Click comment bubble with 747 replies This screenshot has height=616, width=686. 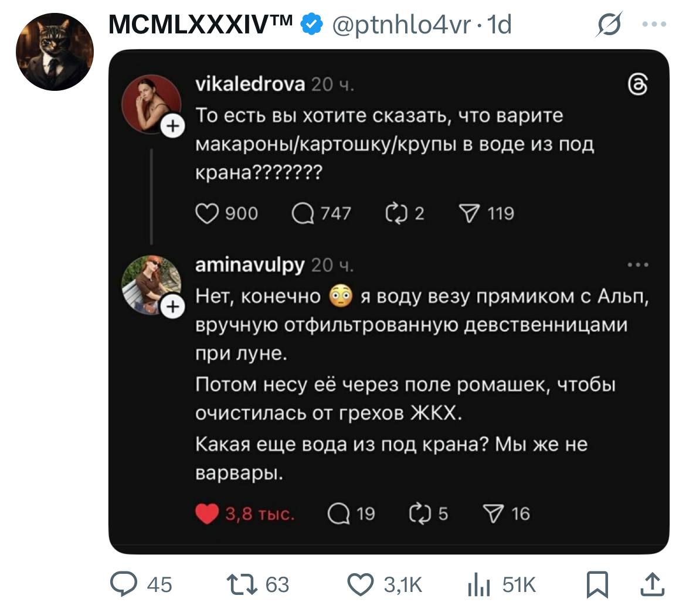click(x=303, y=213)
